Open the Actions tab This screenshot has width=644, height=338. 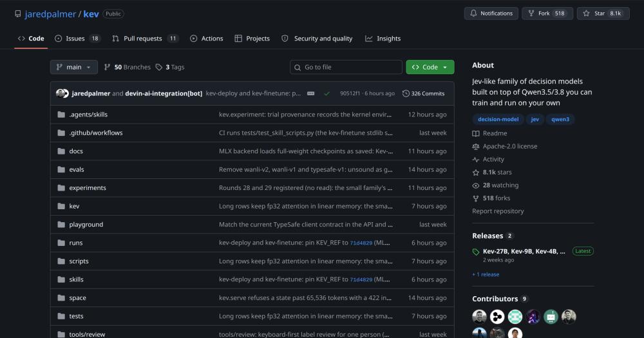tap(207, 38)
